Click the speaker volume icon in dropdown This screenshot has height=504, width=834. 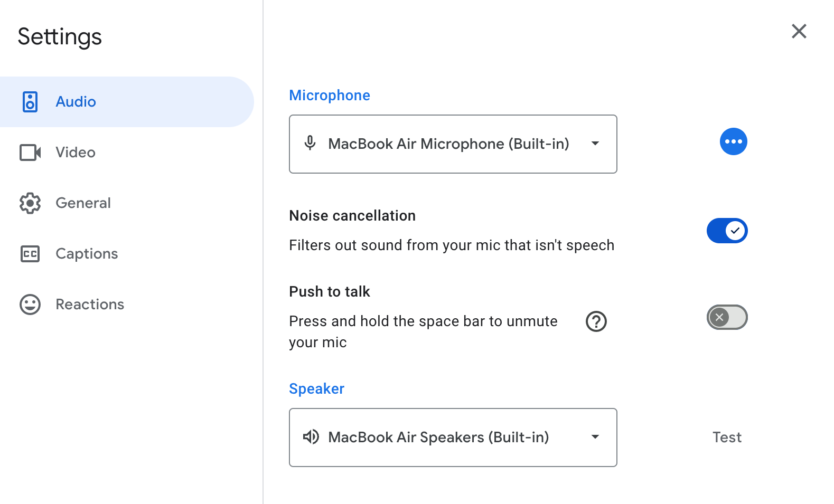pos(311,436)
